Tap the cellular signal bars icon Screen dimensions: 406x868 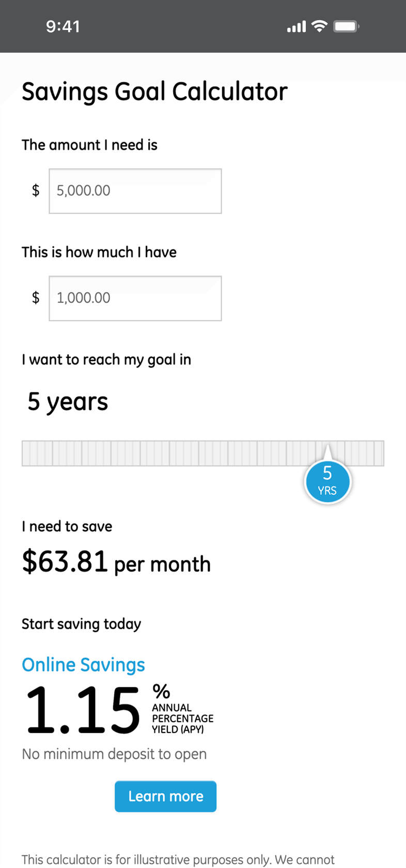[x=296, y=26]
